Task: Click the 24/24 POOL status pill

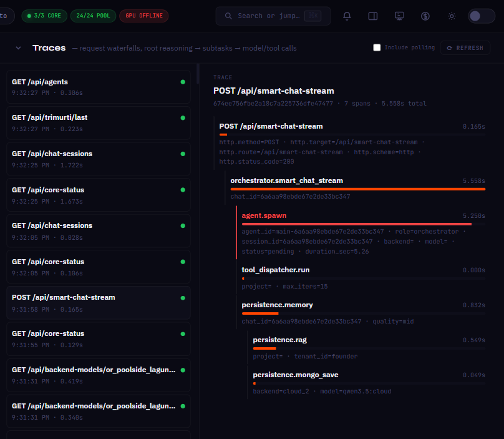Action: coord(93,16)
